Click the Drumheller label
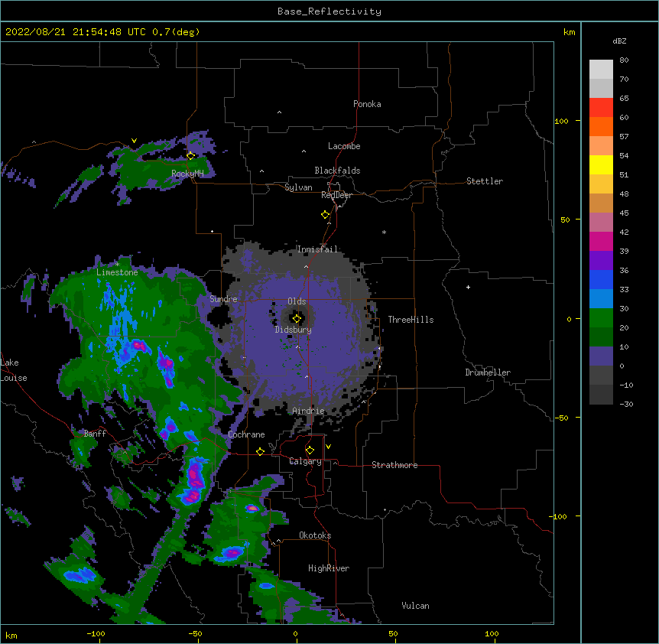 coord(488,372)
